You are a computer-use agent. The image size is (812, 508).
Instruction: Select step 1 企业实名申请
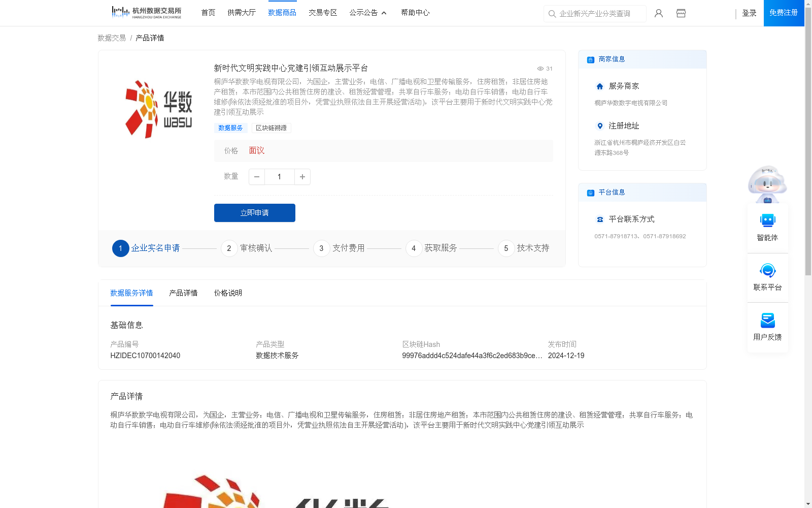(146, 248)
